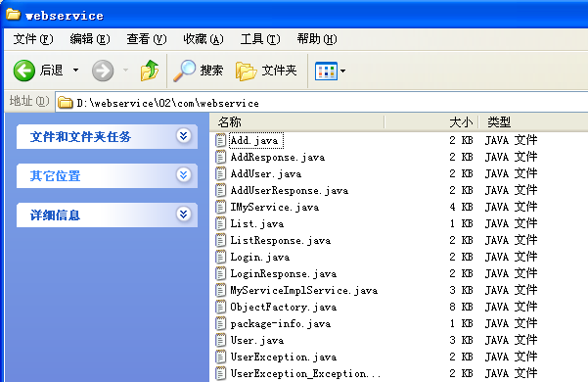
Task: Open the 帮助(H) menu
Action: tap(317, 39)
